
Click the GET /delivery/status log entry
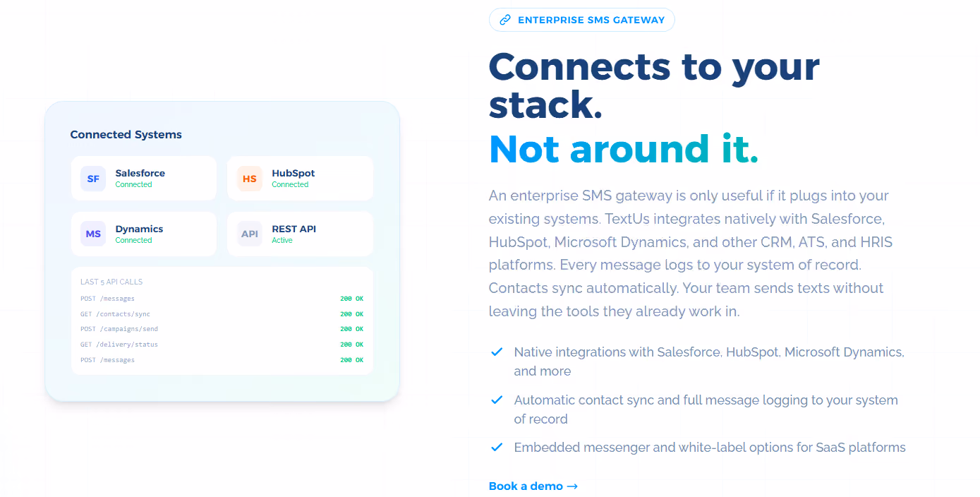119,345
